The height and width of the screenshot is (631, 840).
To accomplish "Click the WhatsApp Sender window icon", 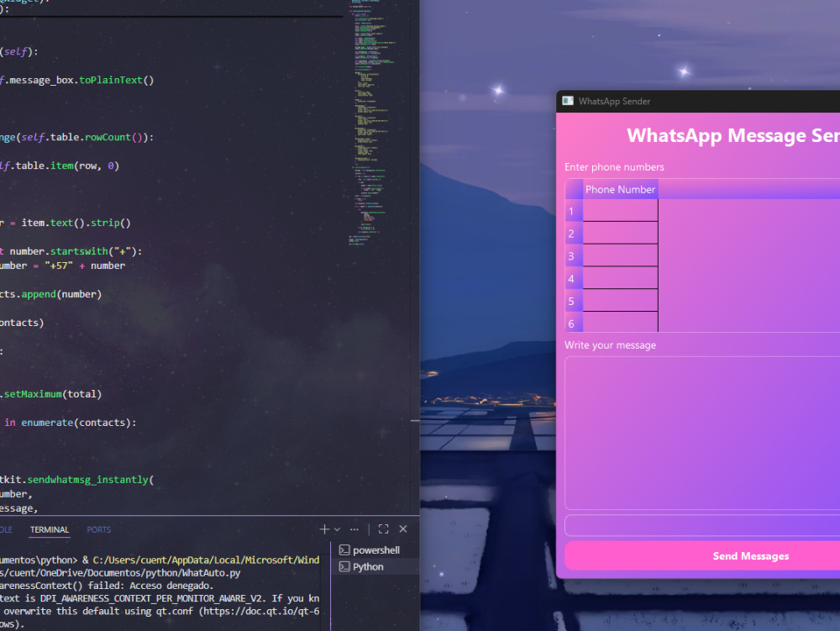I will [568, 101].
